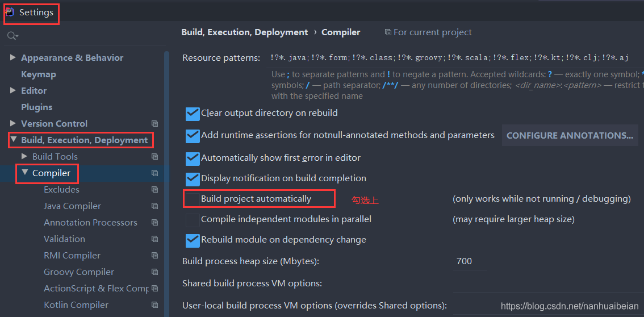The image size is (644, 317).
Task: Select Plugins in the settings tree
Action: point(36,107)
